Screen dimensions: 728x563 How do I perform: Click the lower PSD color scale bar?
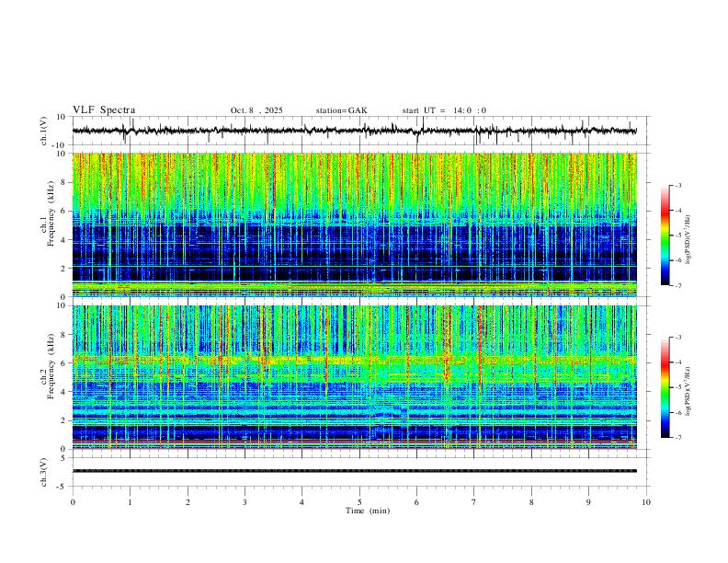[x=665, y=387]
